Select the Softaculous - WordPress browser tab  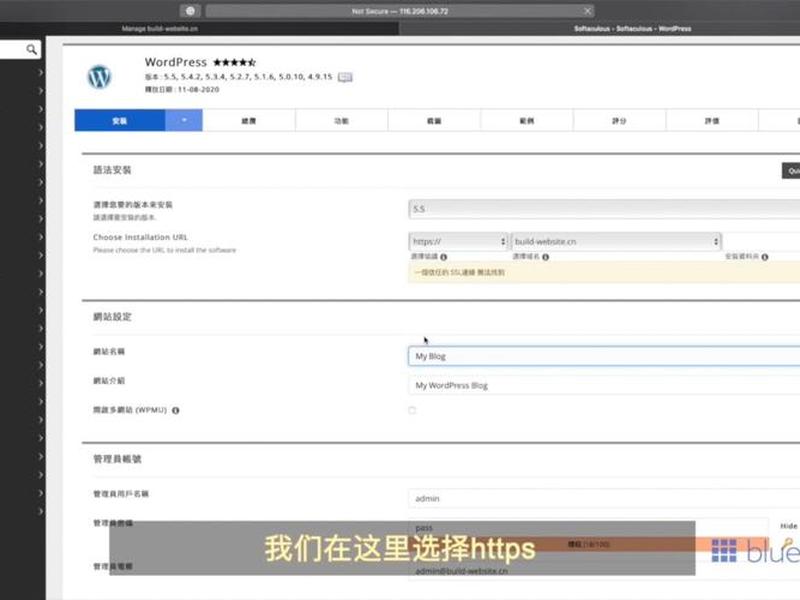599,29
